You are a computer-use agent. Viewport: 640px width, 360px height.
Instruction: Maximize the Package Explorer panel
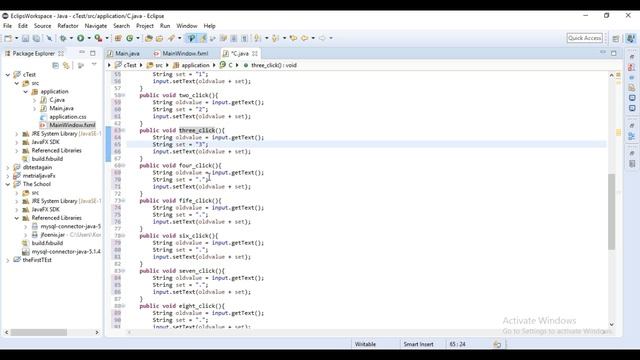[93, 53]
